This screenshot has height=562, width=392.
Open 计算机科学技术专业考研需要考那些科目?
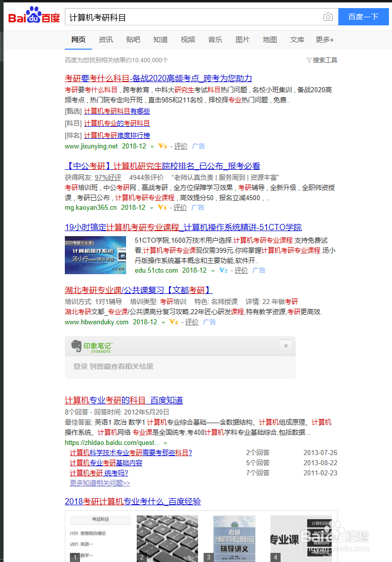pyautogui.click(x=131, y=453)
